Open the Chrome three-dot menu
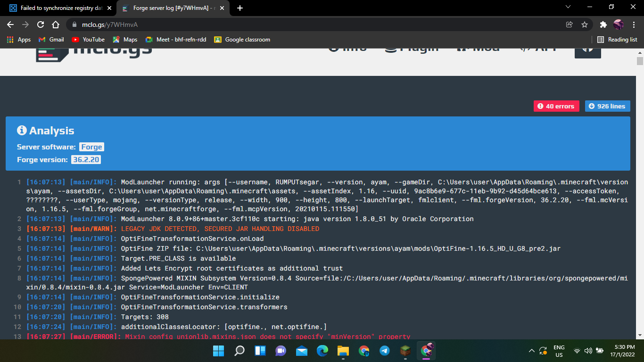The height and width of the screenshot is (362, 644). (634, 25)
